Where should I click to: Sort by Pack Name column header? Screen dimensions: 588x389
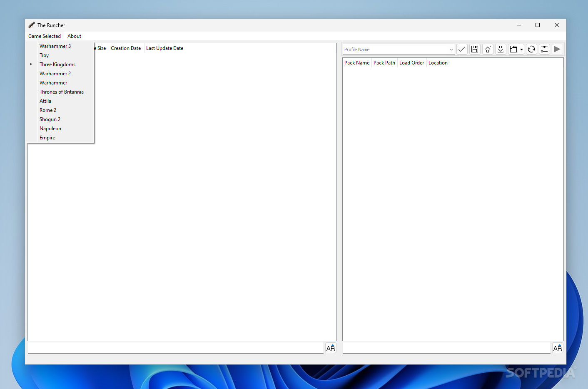click(357, 63)
